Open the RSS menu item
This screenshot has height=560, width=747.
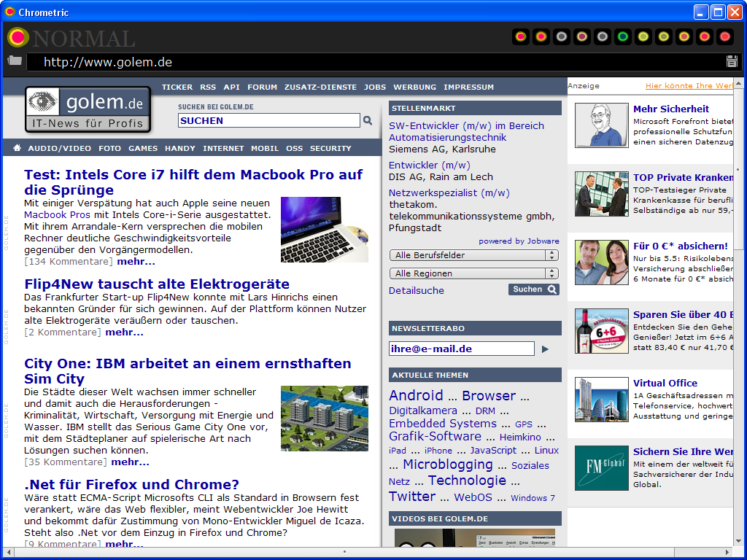pyautogui.click(x=208, y=87)
